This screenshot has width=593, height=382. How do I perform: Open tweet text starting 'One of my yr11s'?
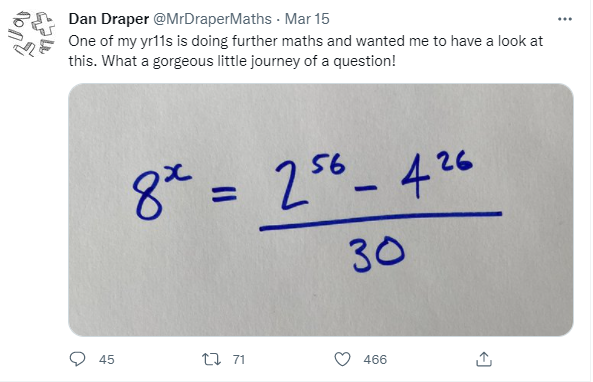click(306, 51)
